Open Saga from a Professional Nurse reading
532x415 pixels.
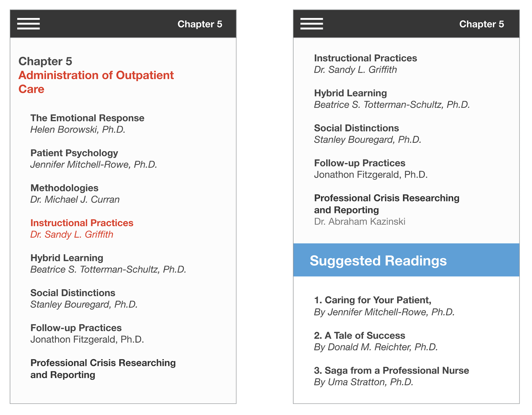coord(391,371)
